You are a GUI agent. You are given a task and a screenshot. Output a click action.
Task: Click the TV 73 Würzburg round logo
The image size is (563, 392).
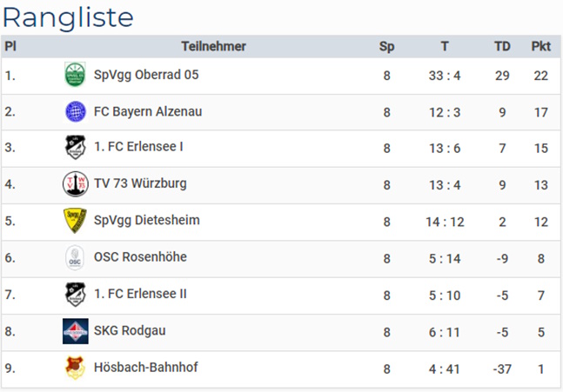[76, 184]
